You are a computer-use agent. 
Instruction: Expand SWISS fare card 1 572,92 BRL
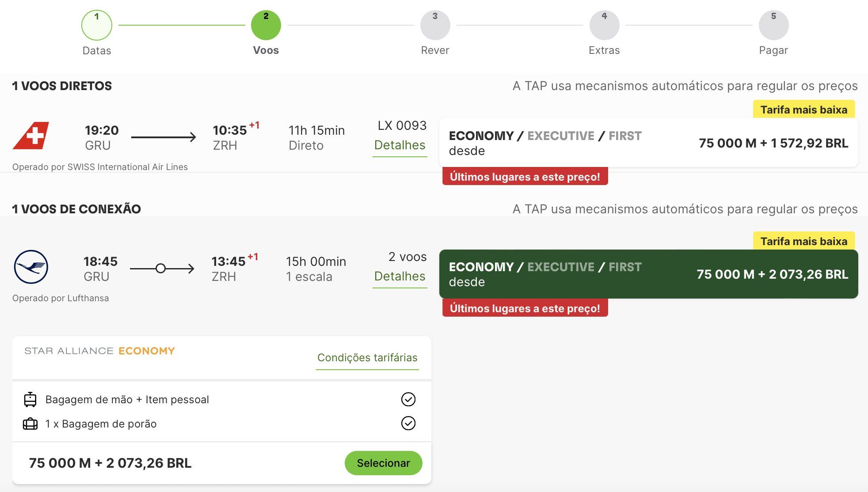[x=649, y=143]
